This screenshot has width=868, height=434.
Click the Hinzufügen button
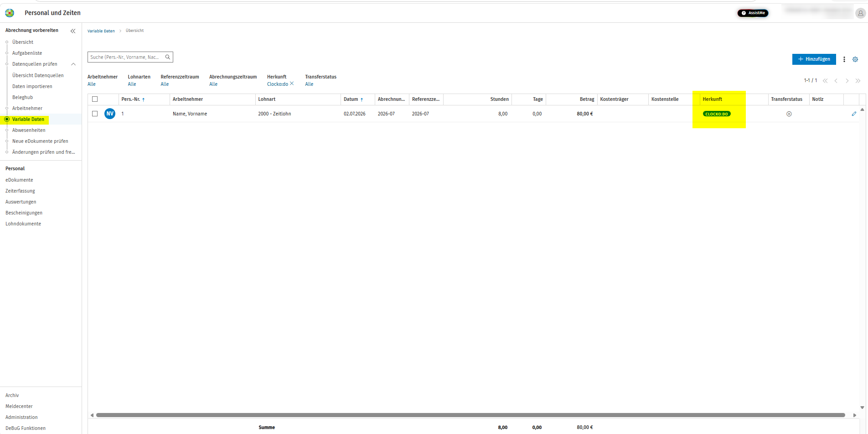pyautogui.click(x=814, y=59)
